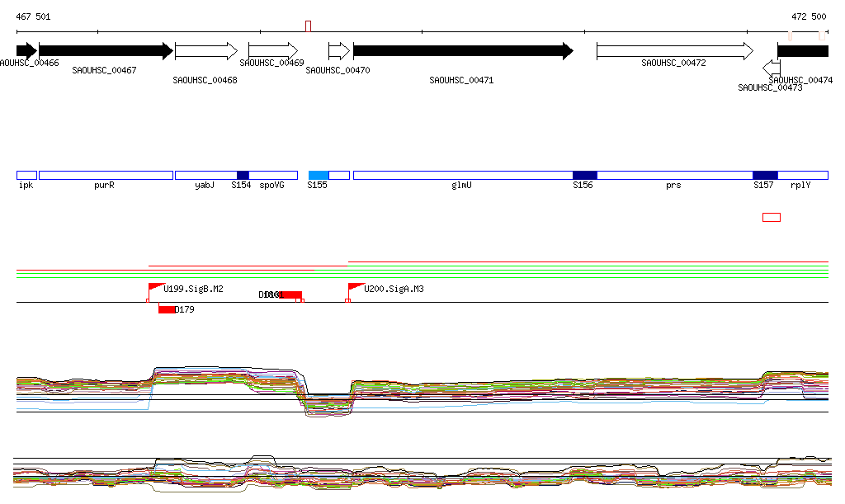The image size is (845, 504).
Task: Click the black SAOUHSC_00467 gene arrow
Action: (x=105, y=51)
